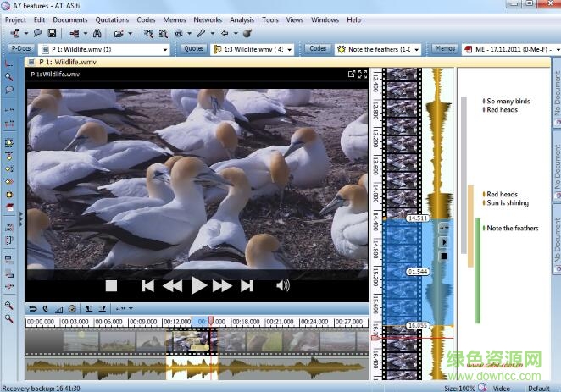
Task: Click the Play button in the video player
Action: point(198,286)
